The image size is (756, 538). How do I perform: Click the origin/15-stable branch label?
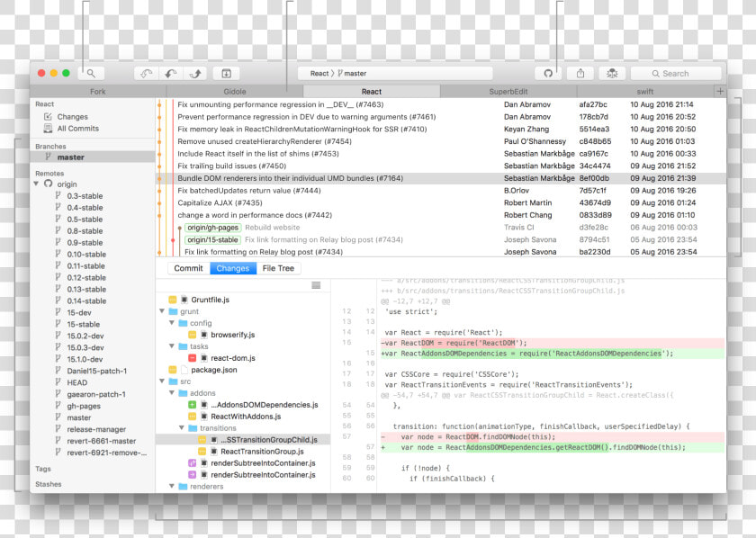pyautogui.click(x=212, y=239)
